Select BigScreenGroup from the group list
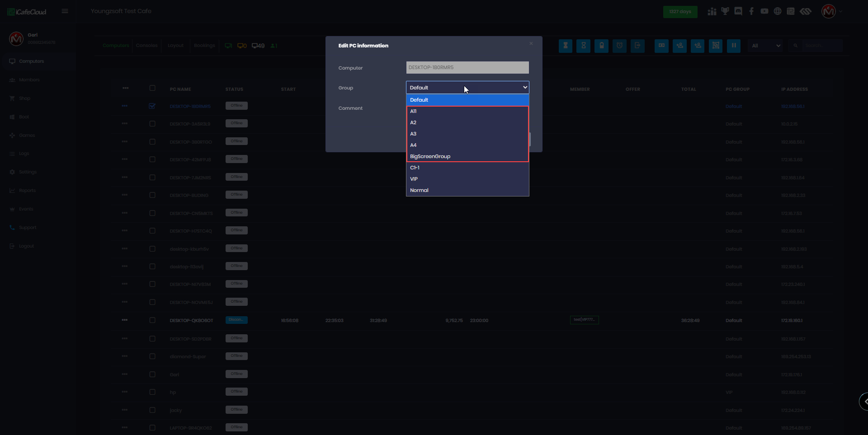The height and width of the screenshot is (435, 868). (430, 156)
